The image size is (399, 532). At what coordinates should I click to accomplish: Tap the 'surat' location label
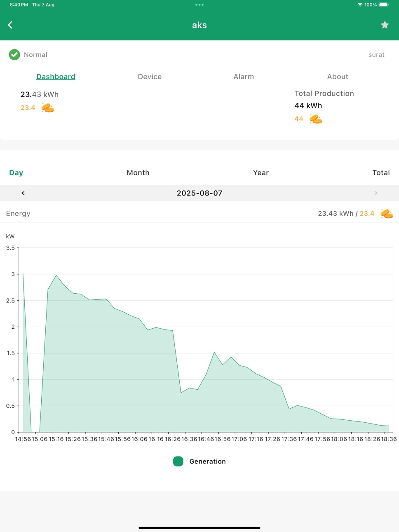point(376,55)
